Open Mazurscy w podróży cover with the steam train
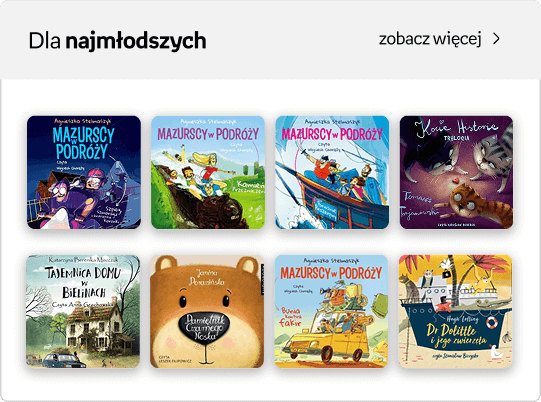The width and height of the screenshot is (541, 402). coord(208,172)
